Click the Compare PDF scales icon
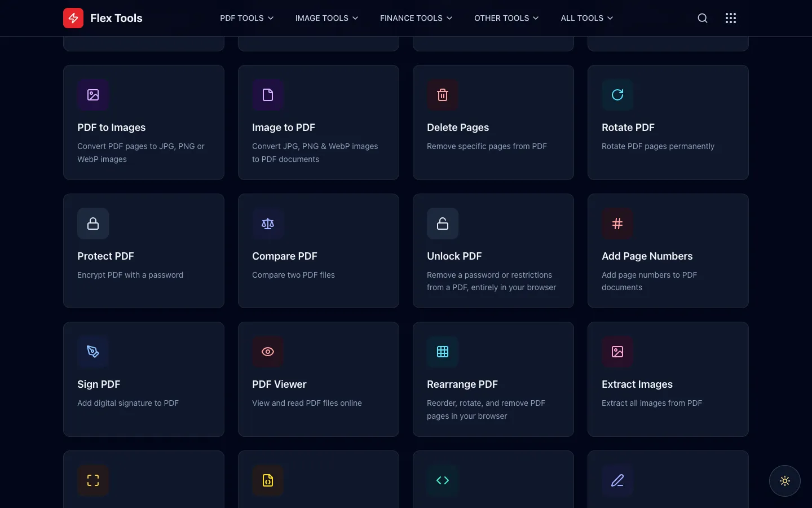 pos(268,224)
